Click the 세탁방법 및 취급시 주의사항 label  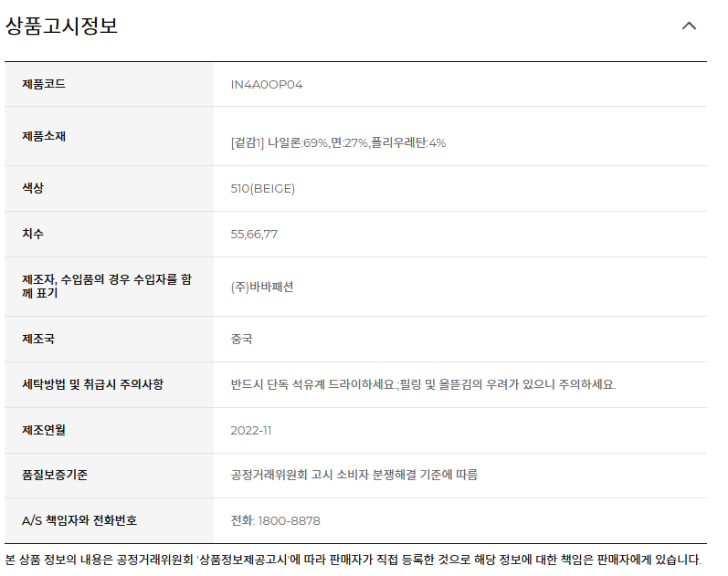coord(92,384)
